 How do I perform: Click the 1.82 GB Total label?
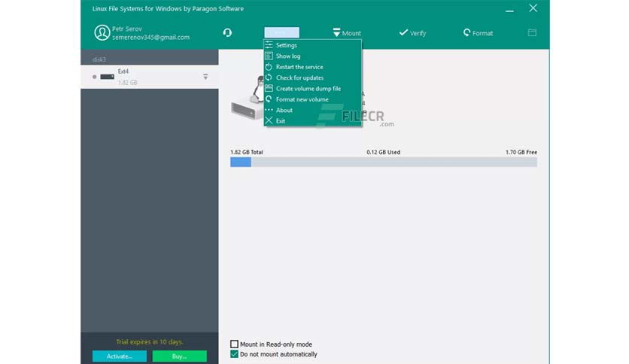tap(247, 153)
